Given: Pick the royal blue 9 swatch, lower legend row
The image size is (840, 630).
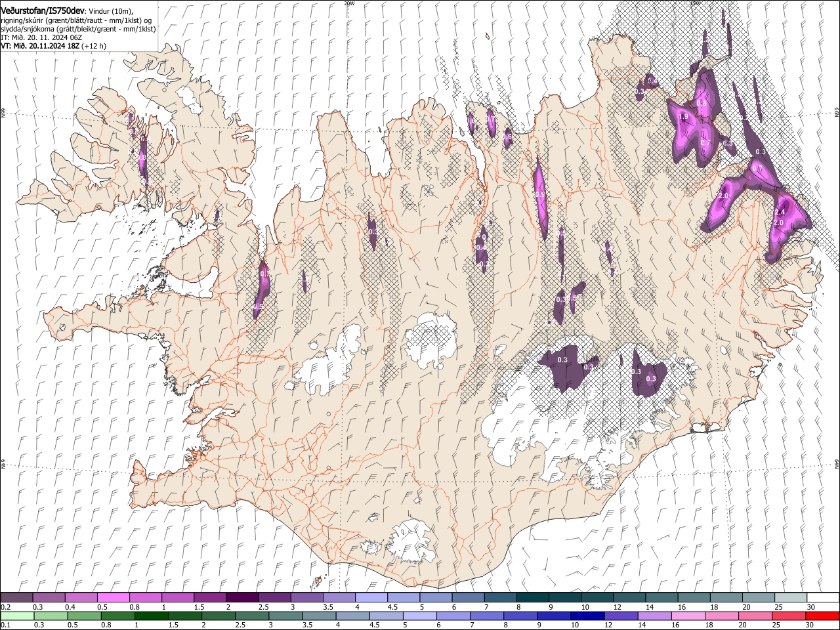Looking at the screenshot, I should pos(554,616).
